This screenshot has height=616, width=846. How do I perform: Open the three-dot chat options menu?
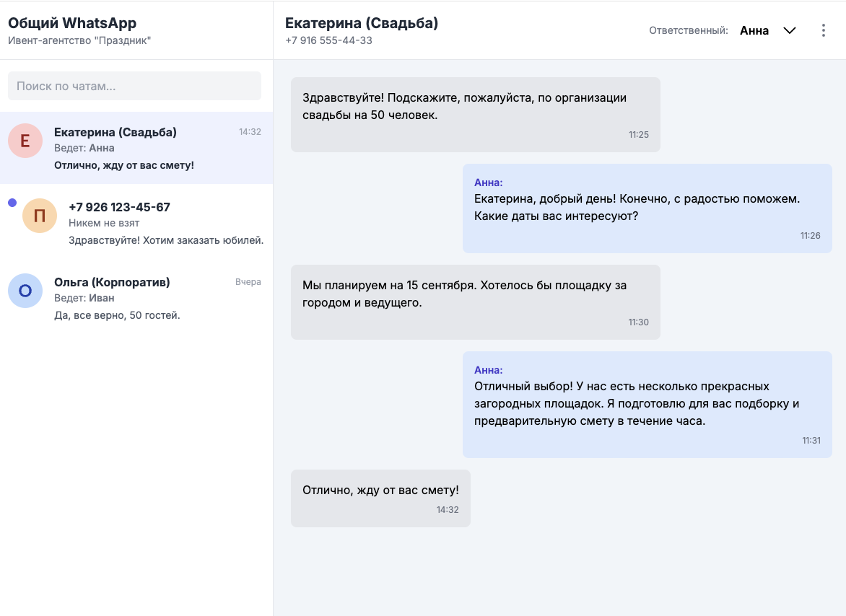(x=824, y=30)
